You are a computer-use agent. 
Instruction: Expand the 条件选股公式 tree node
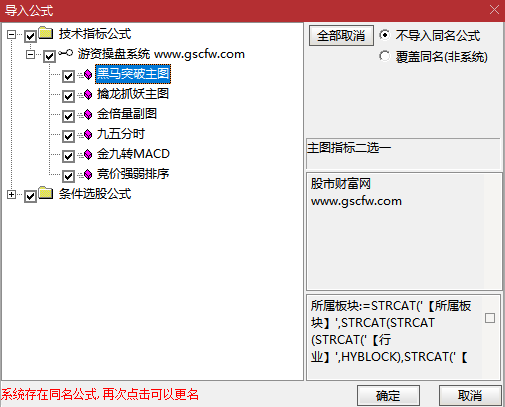point(11,194)
